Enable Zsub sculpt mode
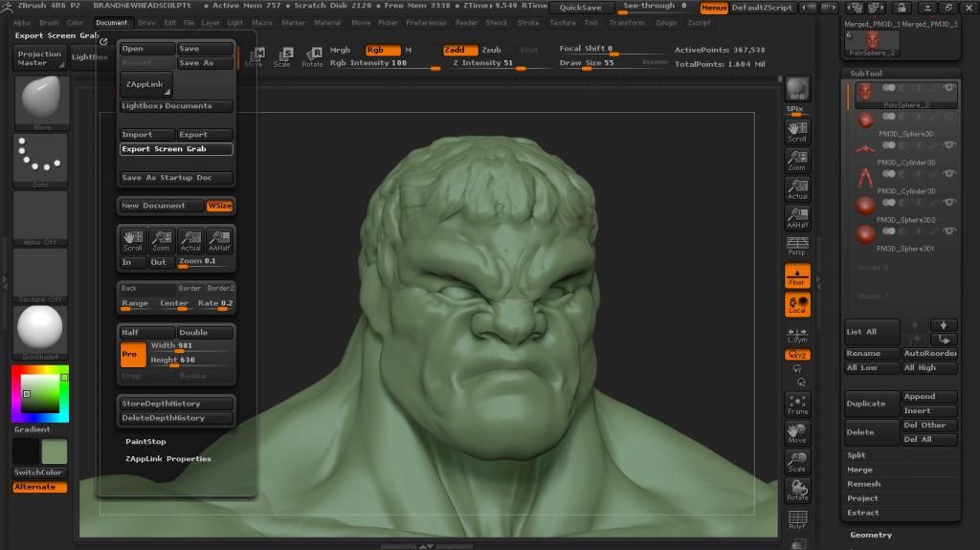The height and width of the screenshot is (550, 980). click(x=491, y=50)
